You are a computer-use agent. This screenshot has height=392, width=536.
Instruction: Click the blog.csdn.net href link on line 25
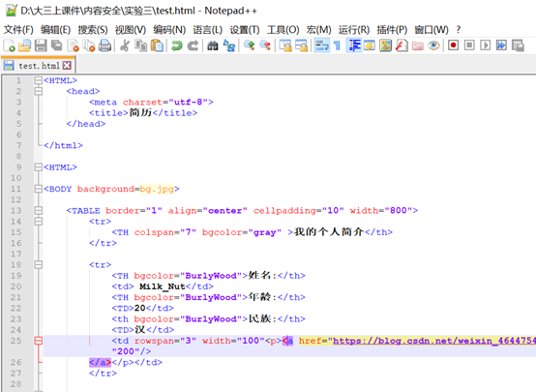[434, 341]
